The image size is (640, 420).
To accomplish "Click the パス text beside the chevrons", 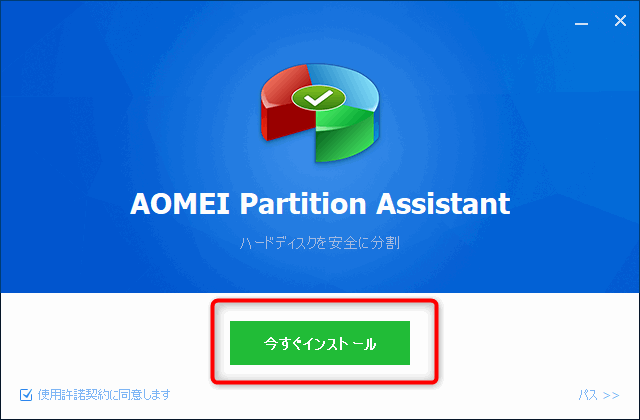I will pyautogui.click(x=588, y=395).
